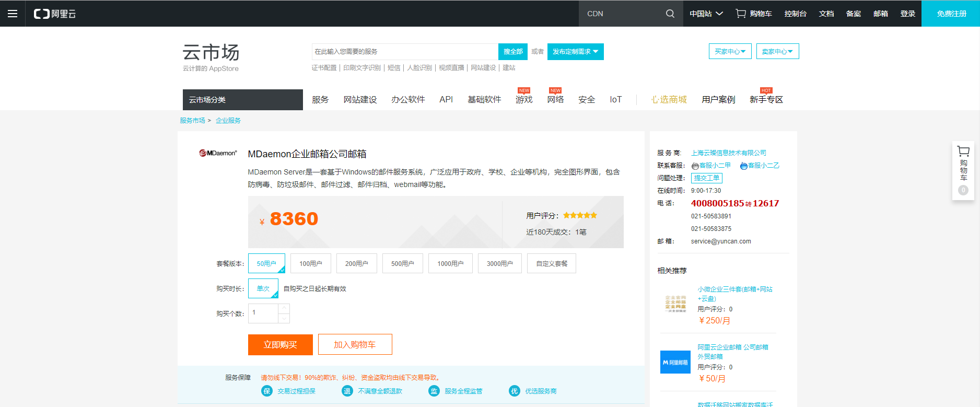Click the search magnifier icon in header
The height and width of the screenshot is (407, 980).
[x=670, y=14]
